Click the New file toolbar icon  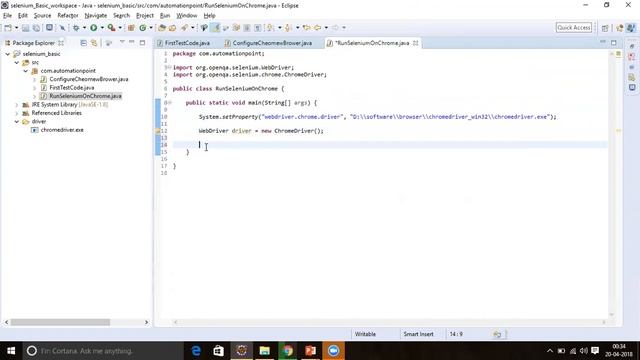click(x=8, y=28)
